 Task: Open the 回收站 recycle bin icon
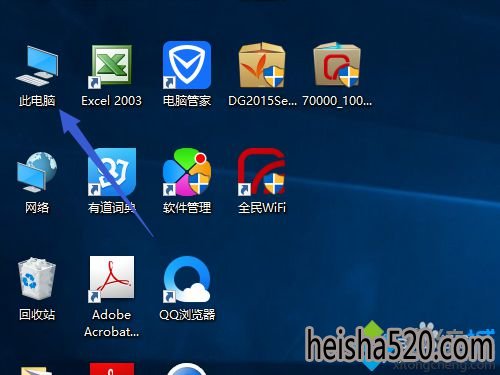pyautogui.click(x=37, y=278)
